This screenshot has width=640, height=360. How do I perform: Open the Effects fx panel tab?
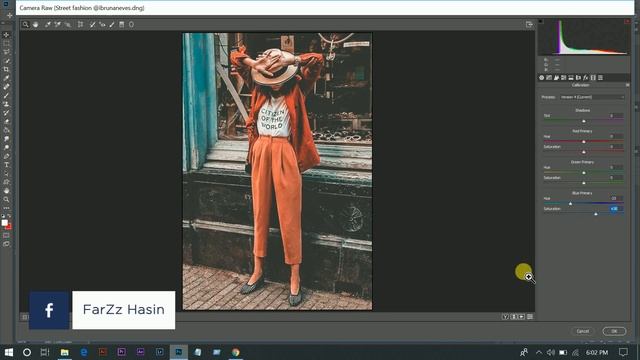click(586, 78)
